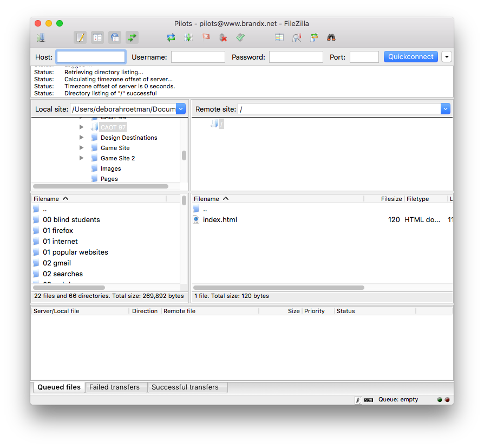The height and width of the screenshot is (448, 484).
Task: Click the Quickconnect button
Action: [x=411, y=57]
